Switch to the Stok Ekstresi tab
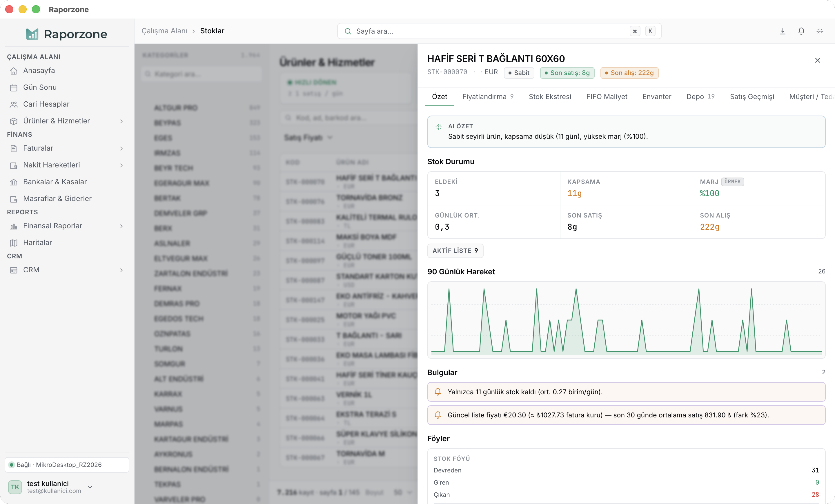The image size is (835, 504). click(550, 97)
